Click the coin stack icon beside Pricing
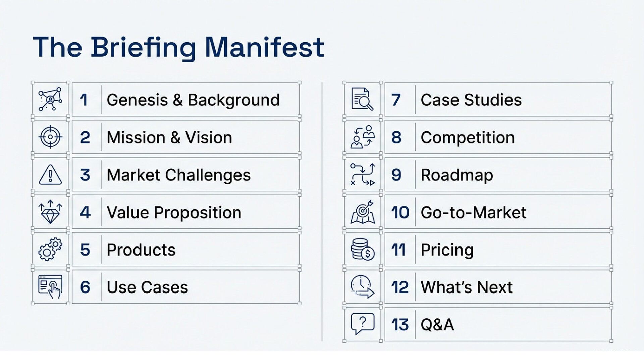 click(x=362, y=250)
